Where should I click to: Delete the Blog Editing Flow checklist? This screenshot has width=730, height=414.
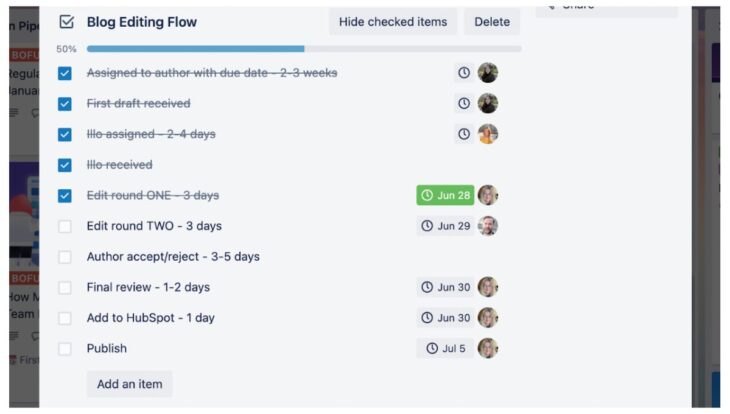pos(491,22)
